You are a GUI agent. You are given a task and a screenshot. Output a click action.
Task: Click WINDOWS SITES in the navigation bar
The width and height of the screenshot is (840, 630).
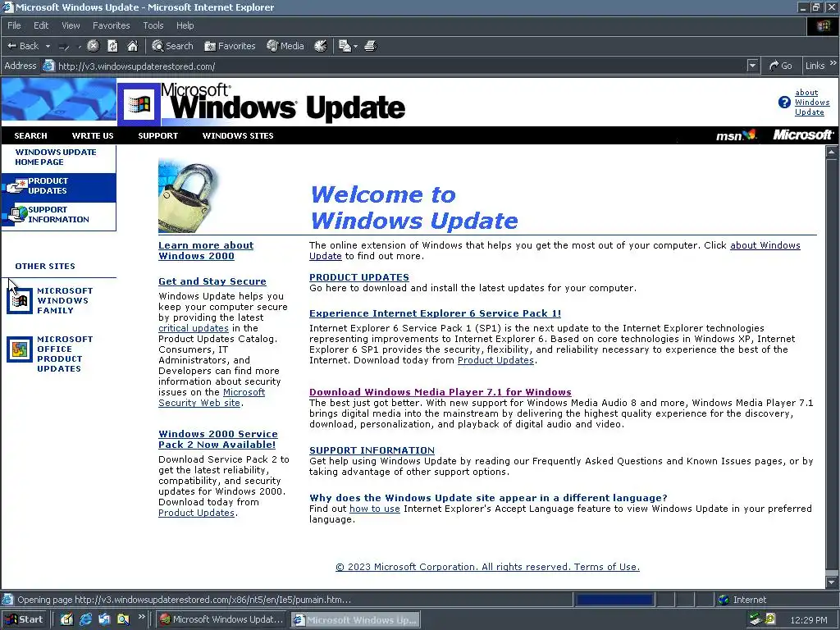pyautogui.click(x=238, y=135)
